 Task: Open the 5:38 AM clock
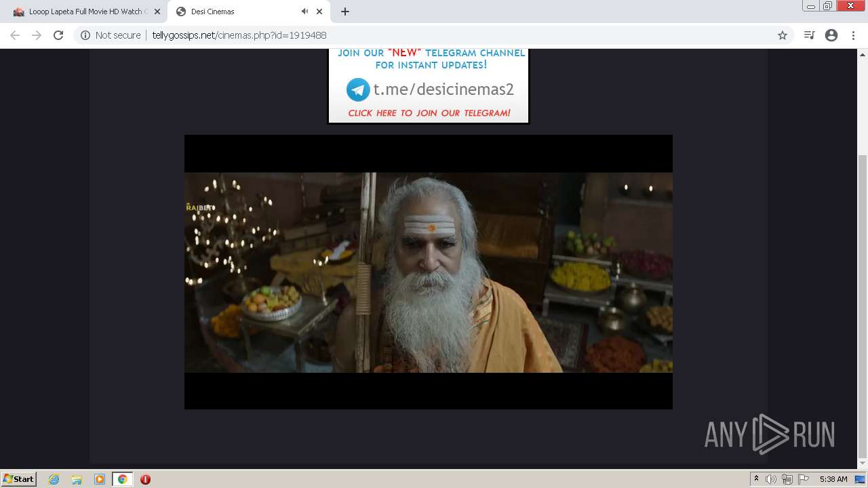click(x=833, y=479)
